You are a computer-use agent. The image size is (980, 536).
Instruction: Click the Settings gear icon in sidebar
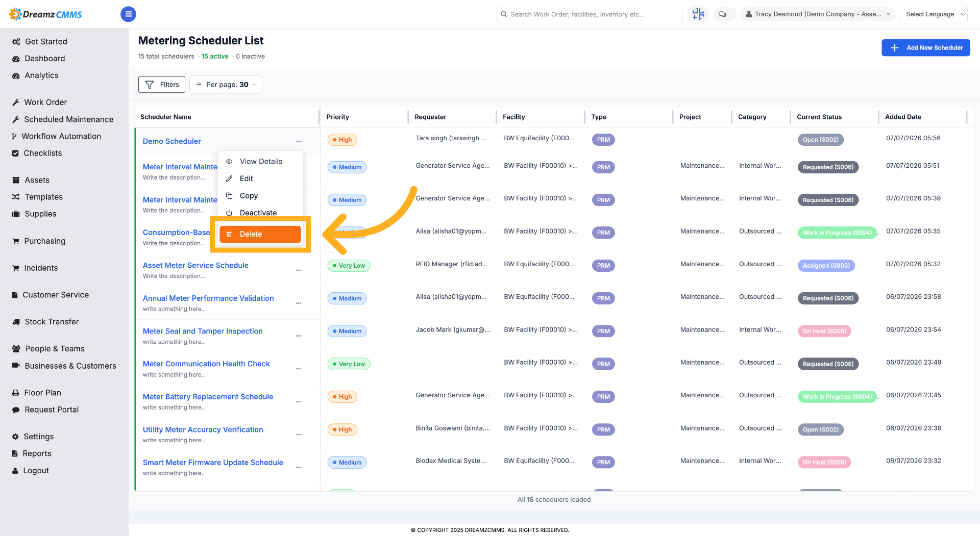pyautogui.click(x=15, y=437)
